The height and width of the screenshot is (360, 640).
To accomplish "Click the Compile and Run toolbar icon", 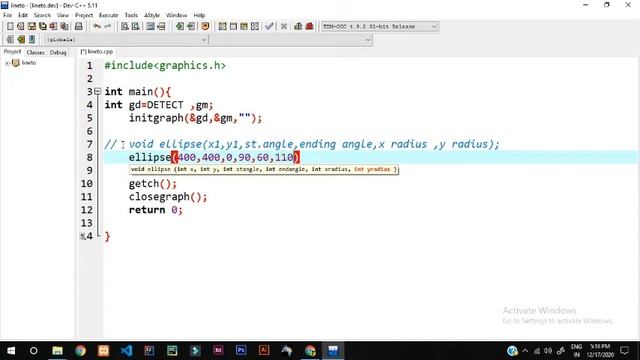I will coord(244,27).
